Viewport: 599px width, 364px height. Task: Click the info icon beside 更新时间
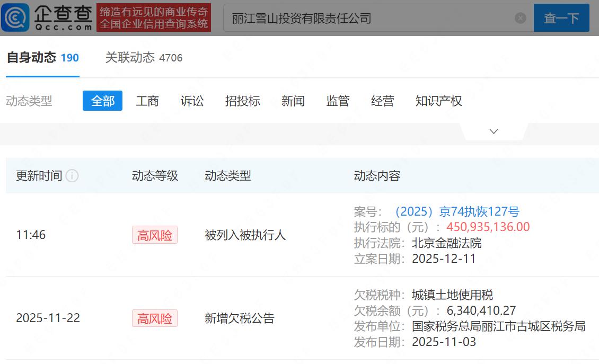(x=72, y=176)
